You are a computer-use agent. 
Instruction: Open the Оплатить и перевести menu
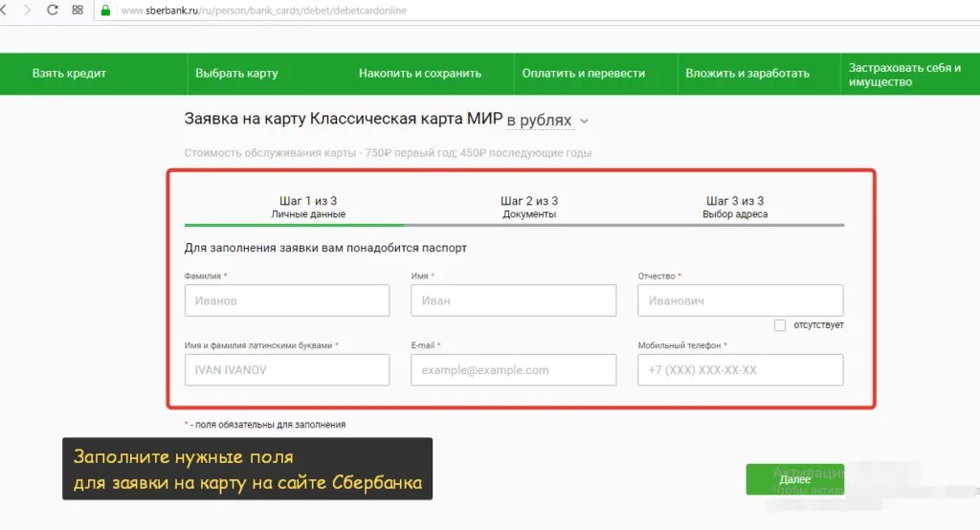(584, 73)
